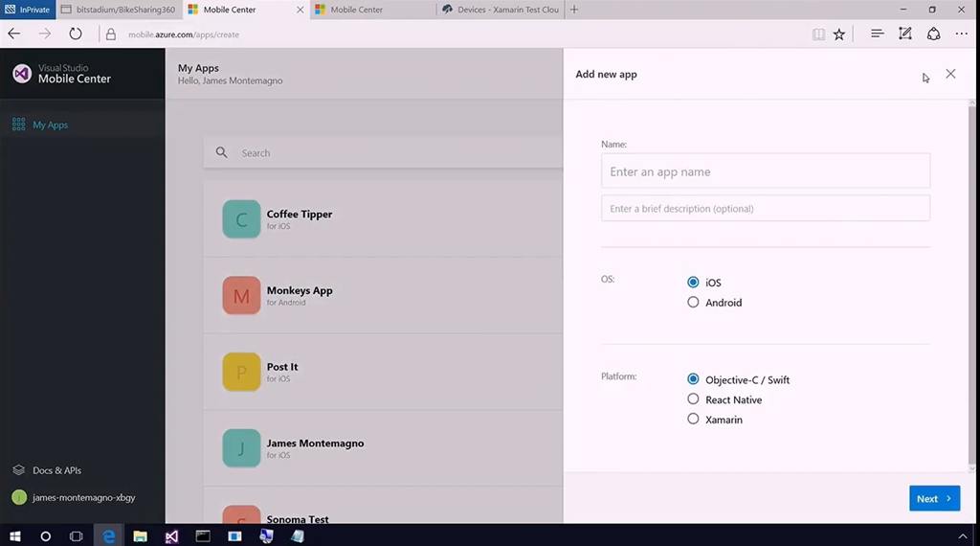Open Docs & APIs link
The width and height of the screenshot is (980, 546).
[x=56, y=470]
